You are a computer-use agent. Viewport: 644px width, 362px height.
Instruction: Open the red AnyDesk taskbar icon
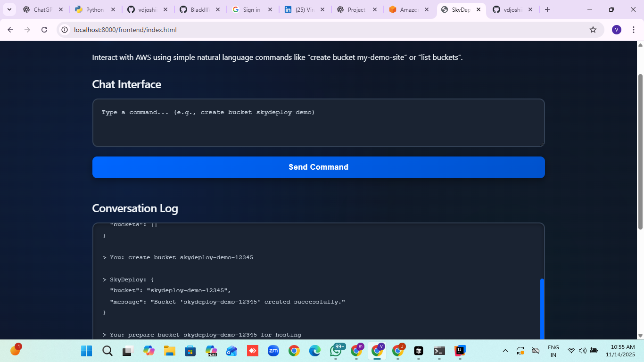click(x=252, y=351)
